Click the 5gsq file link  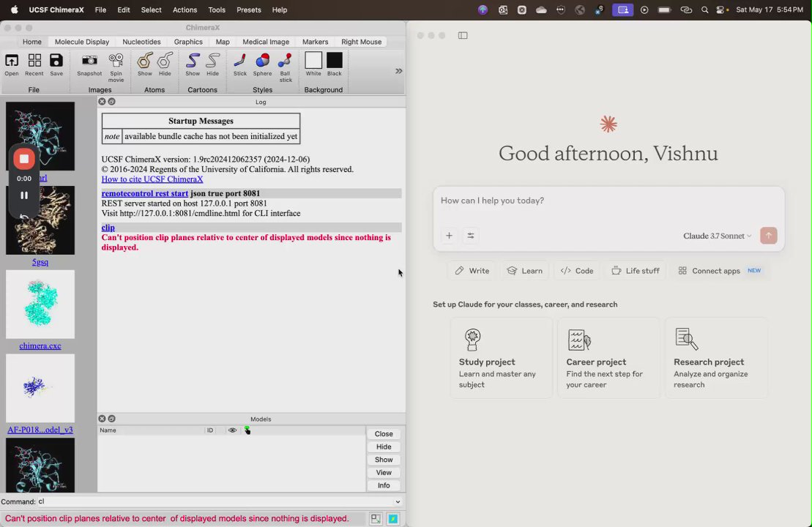coord(40,262)
